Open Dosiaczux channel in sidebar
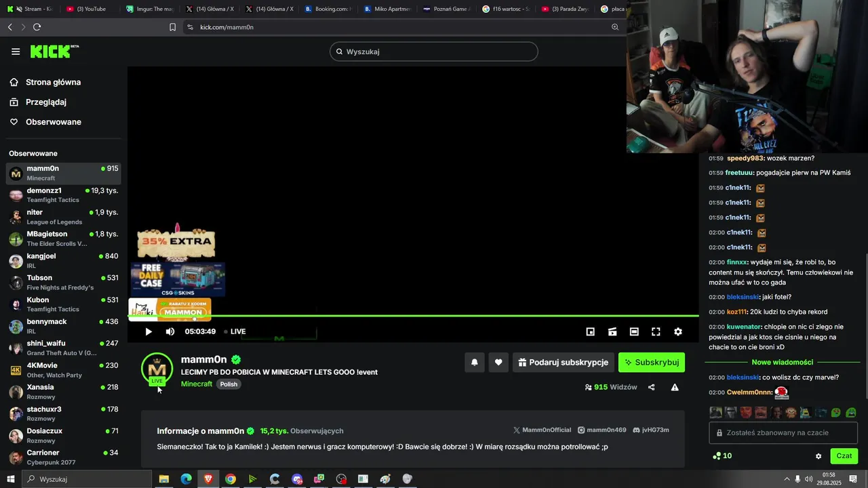 point(64,435)
